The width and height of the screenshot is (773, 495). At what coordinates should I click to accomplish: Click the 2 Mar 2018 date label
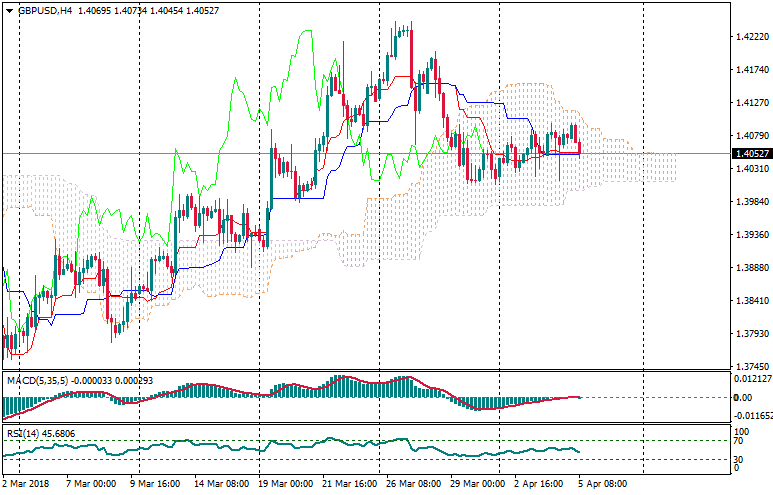(x=28, y=483)
